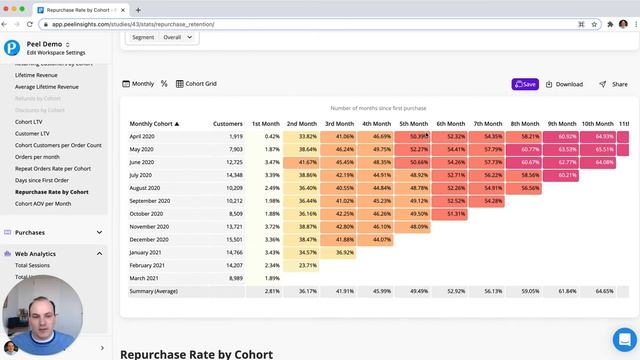This screenshot has height=360, width=640.
Task: Click the Summary (Average) row label
Action: [153, 291]
